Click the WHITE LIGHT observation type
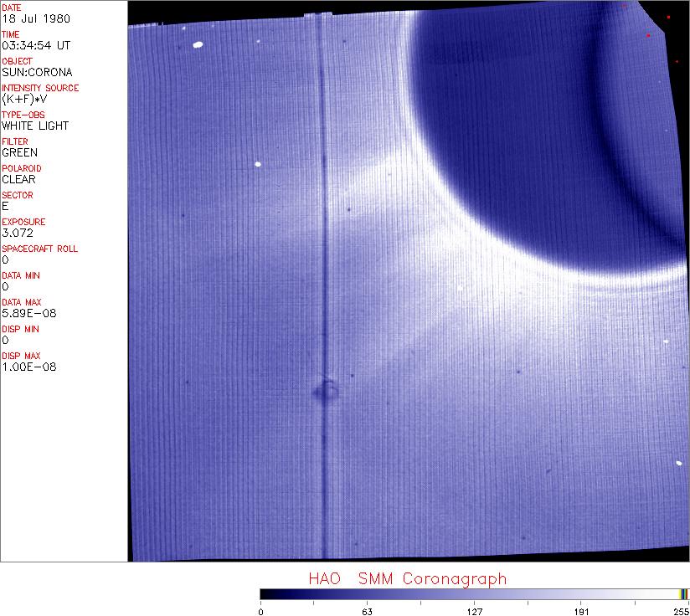690x616 pixels. click(35, 126)
